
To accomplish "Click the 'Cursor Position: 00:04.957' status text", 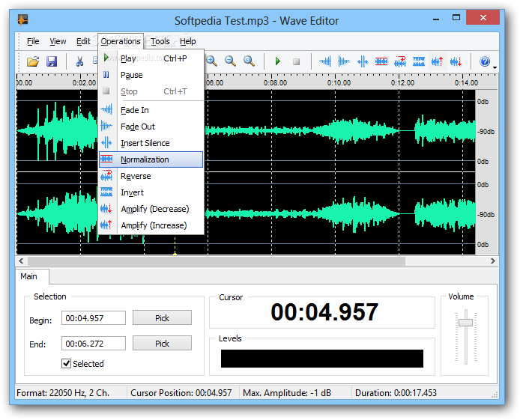I will click(x=181, y=393).
